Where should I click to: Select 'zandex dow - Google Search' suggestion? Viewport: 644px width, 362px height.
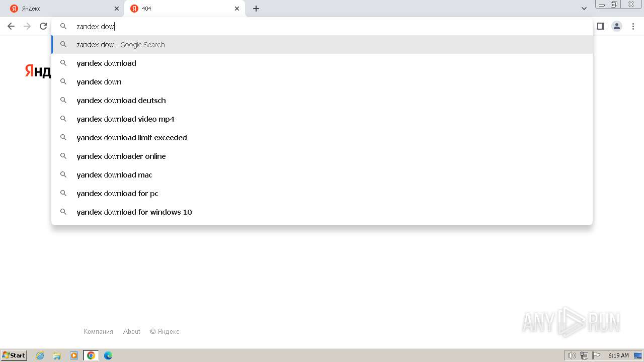[x=322, y=45]
